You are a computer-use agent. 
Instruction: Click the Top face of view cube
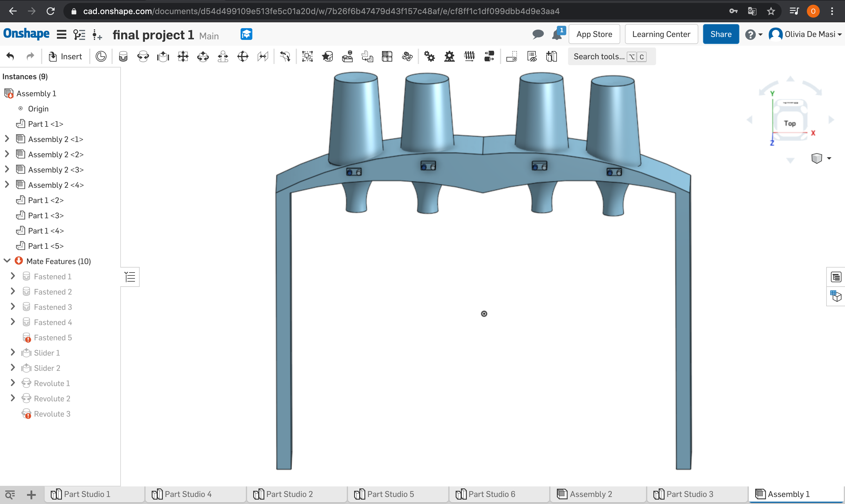click(x=790, y=123)
